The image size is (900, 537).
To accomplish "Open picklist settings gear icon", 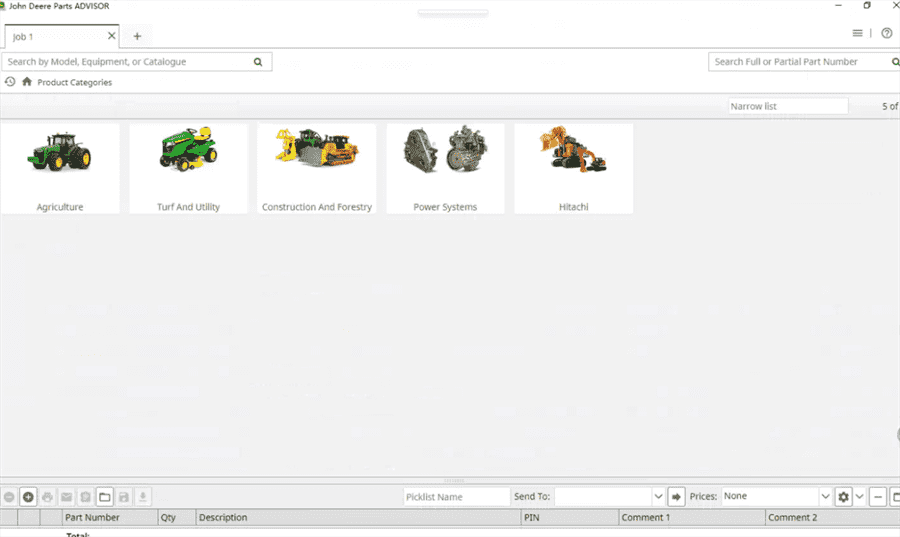I will pos(843,497).
